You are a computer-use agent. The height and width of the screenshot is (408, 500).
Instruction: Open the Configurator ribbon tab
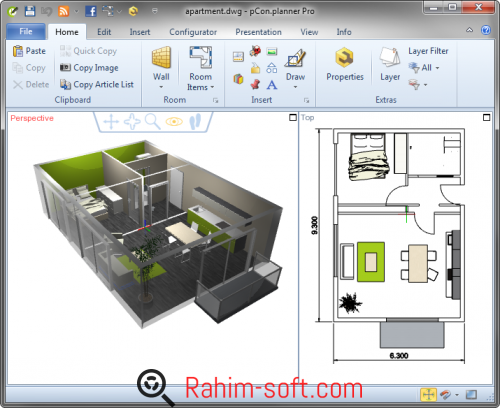point(193,32)
